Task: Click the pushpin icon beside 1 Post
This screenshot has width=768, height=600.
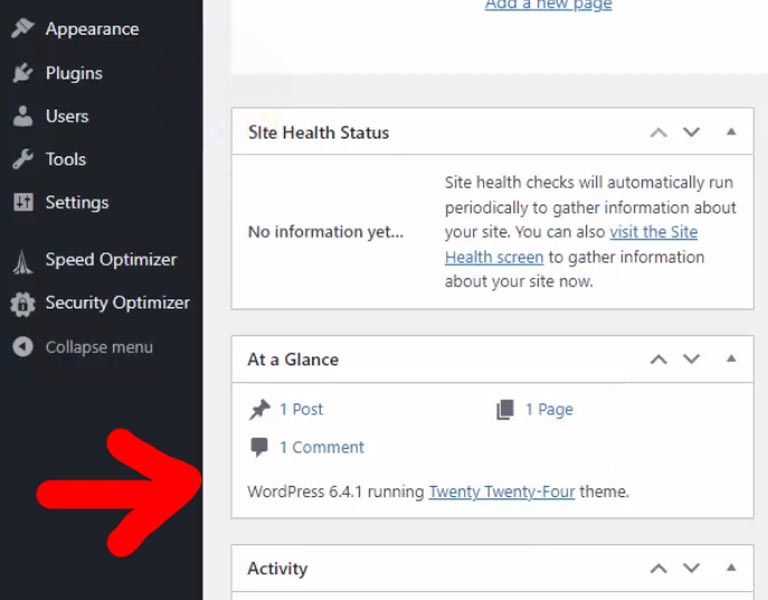Action: [x=260, y=409]
